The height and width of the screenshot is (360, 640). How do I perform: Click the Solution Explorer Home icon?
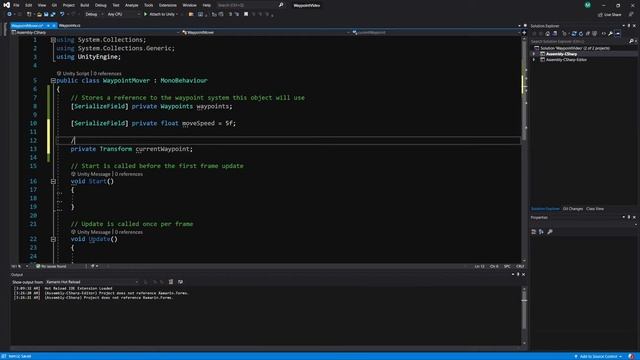tap(547, 33)
